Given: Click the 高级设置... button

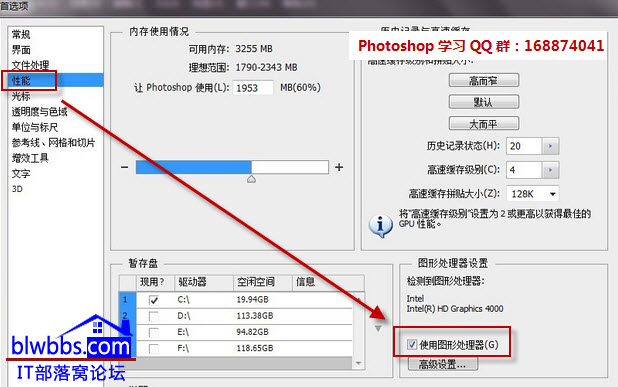Looking at the screenshot, I should click(x=443, y=364).
